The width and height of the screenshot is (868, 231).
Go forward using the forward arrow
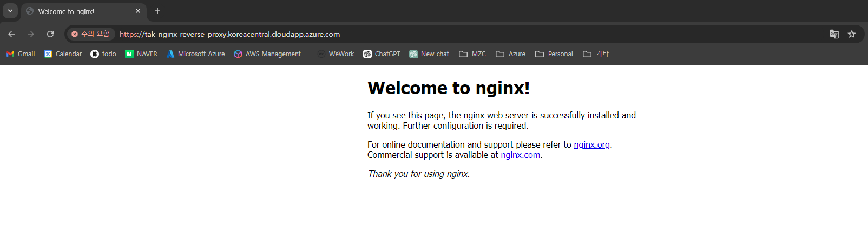pyautogui.click(x=31, y=34)
